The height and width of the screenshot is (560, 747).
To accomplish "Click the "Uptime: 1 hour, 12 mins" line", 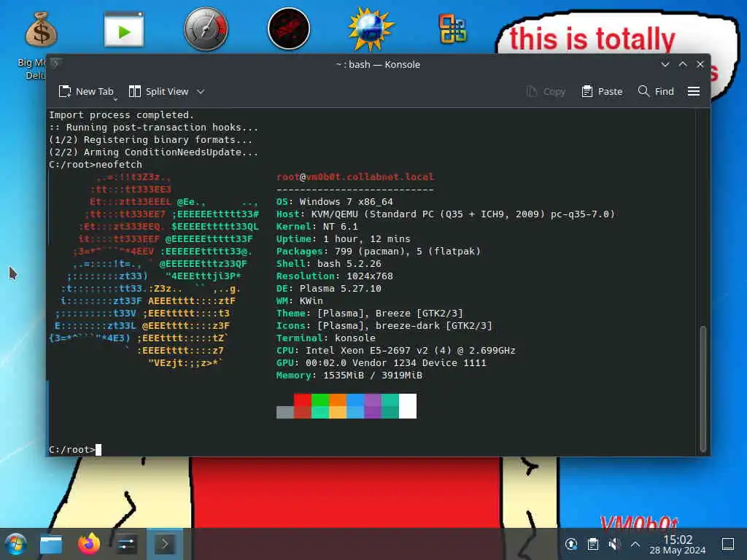I will (343, 238).
